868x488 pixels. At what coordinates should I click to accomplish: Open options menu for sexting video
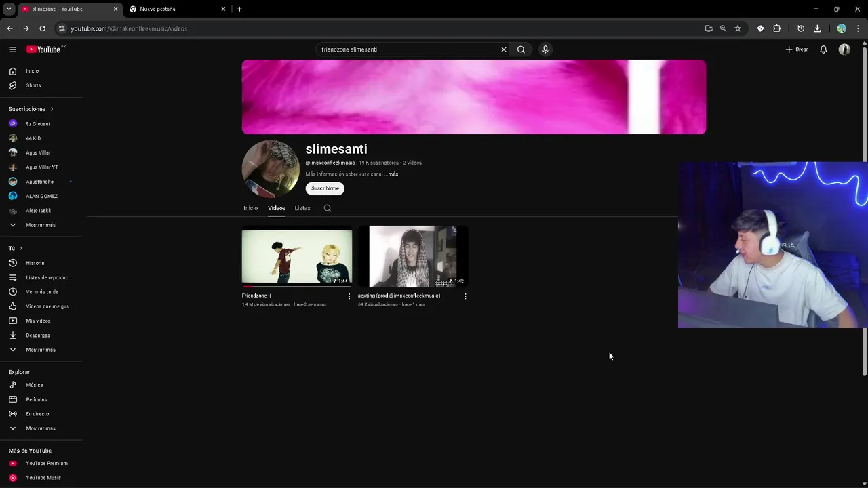[x=465, y=296]
